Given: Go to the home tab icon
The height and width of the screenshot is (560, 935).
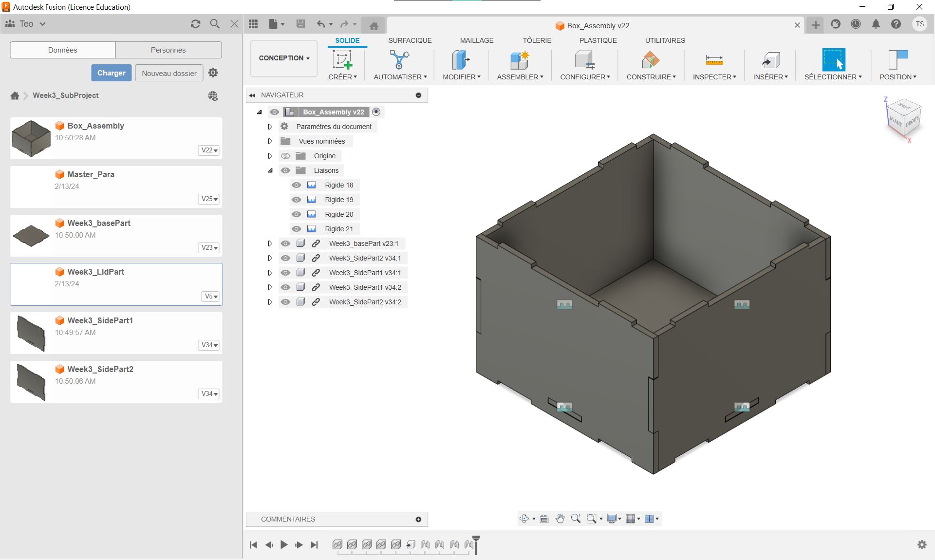Looking at the screenshot, I should 374,26.
